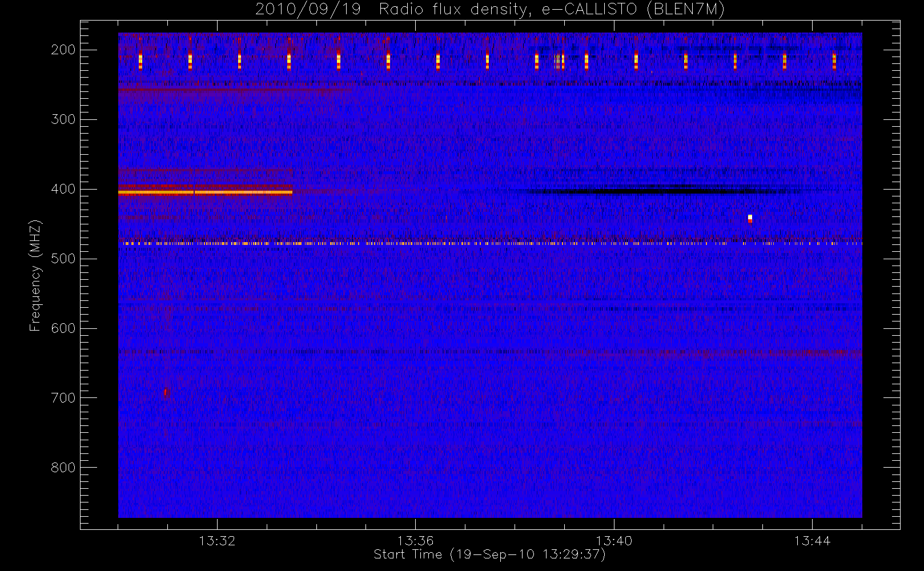Click the 300 frequency tick label
The height and width of the screenshot is (571, 924).
pyautogui.click(x=63, y=119)
